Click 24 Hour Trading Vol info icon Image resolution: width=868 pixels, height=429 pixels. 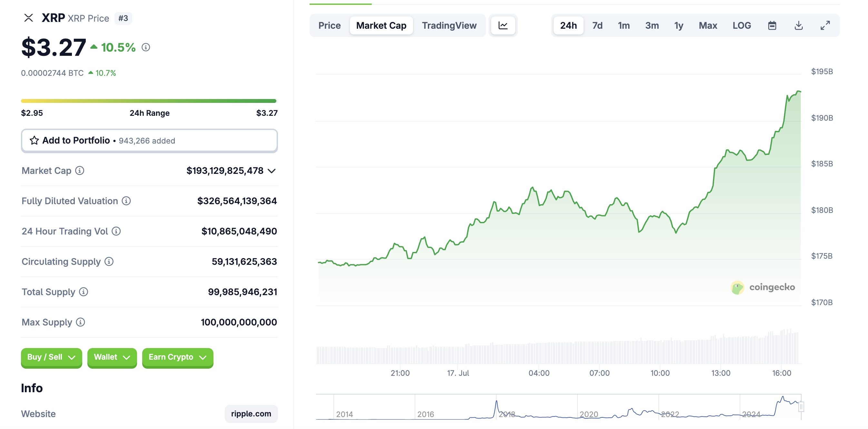tap(116, 231)
